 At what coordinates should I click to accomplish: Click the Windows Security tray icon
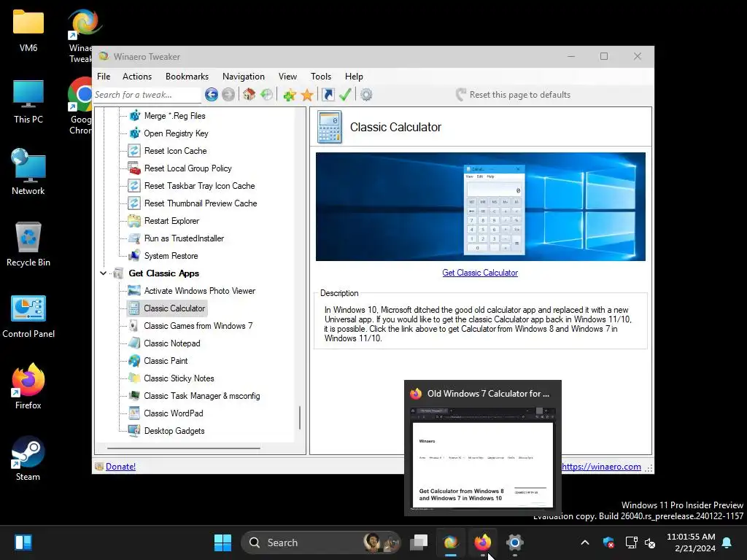point(608,542)
